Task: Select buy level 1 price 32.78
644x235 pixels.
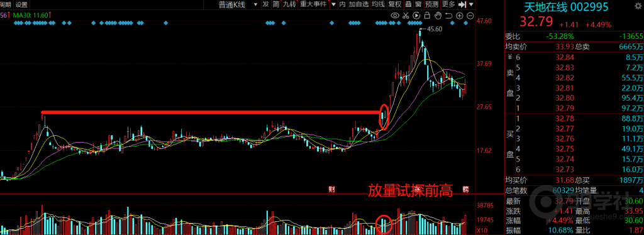Action: [564, 119]
